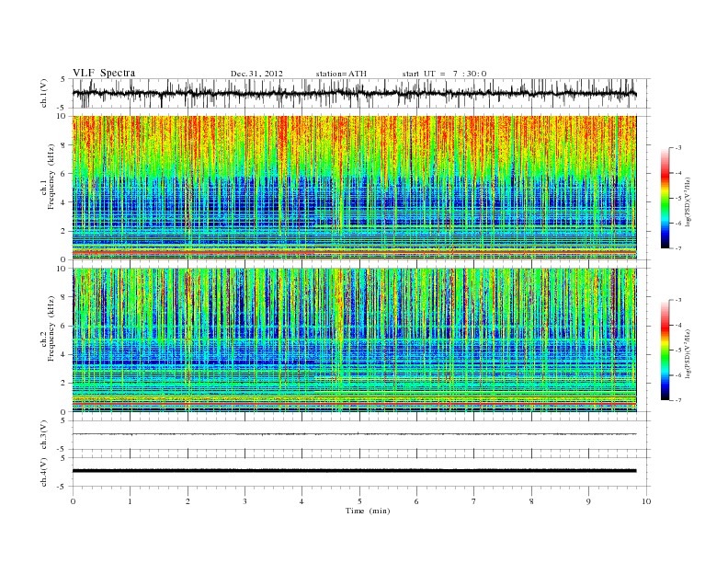Screen dimensions: 728x563
Task: Click the '4' time axis tick label
Action: 302,501
